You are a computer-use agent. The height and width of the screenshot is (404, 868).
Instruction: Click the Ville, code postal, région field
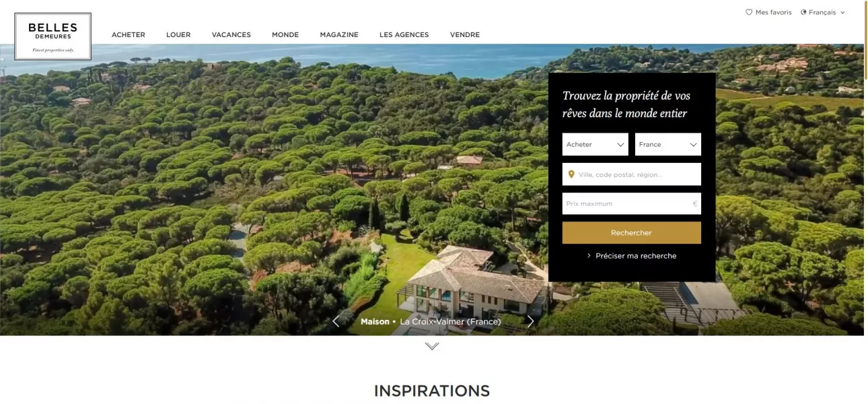coord(631,174)
